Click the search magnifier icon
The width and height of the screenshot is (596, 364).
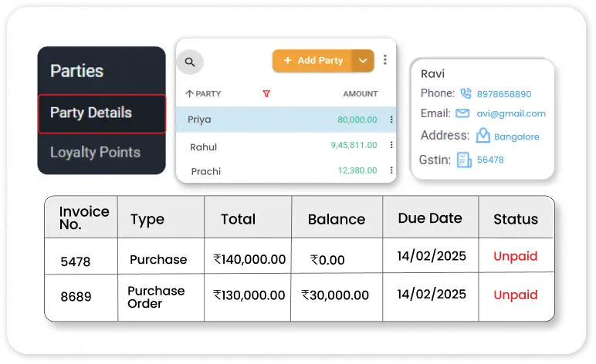(x=190, y=62)
